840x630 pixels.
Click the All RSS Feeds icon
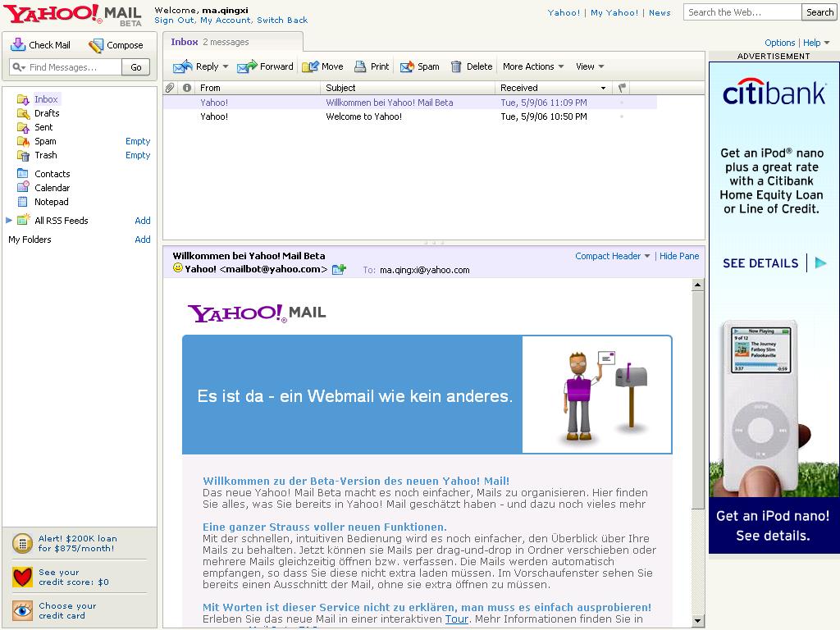pos(23,220)
